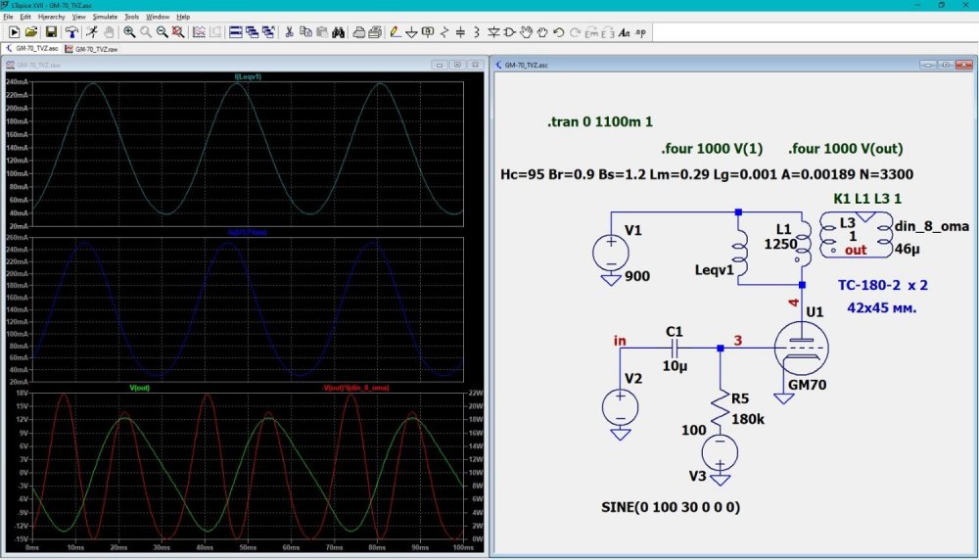Select the SPICE directive .op tool
979x560 pixels.
(640, 32)
